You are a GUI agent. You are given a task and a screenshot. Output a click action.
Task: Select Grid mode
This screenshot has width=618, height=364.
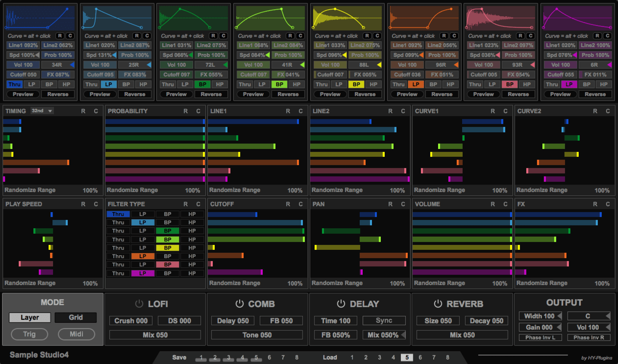pyautogui.click(x=75, y=317)
